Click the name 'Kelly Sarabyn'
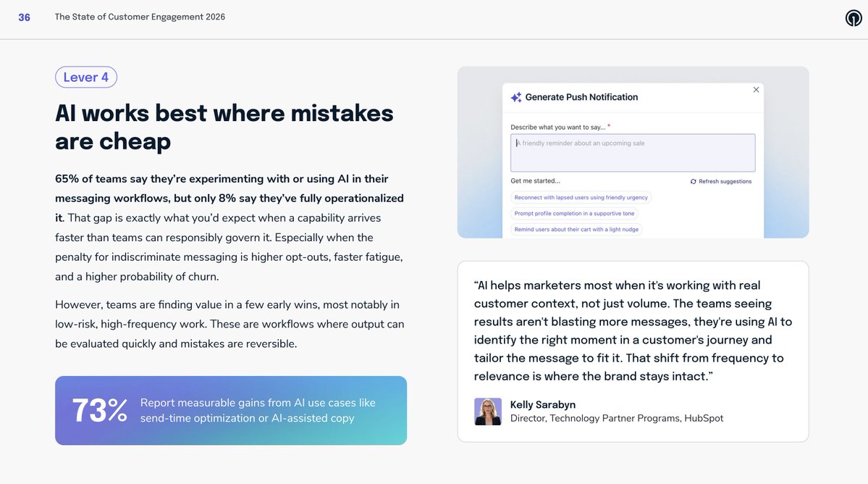 542,405
